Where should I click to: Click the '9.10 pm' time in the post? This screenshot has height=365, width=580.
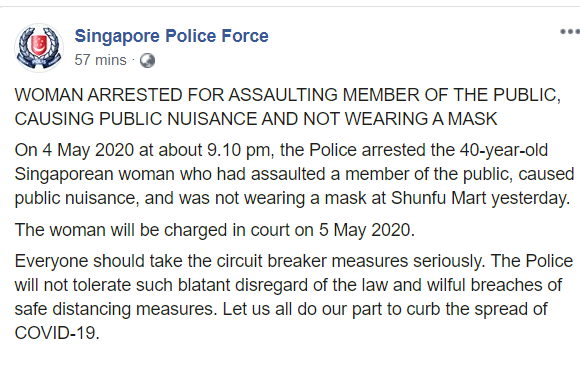coord(239,151)
